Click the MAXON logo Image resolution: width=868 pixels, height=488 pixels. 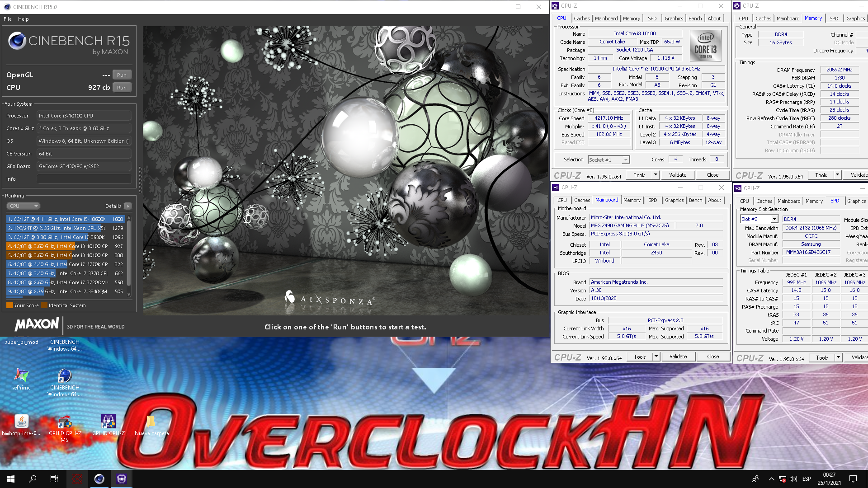point(37,324)
